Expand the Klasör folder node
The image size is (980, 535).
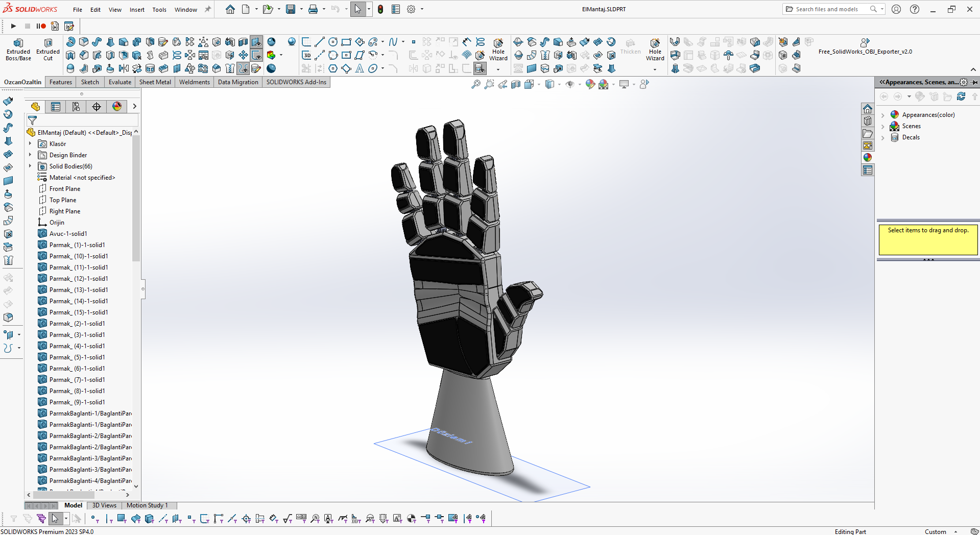click(x=30, y=144)
